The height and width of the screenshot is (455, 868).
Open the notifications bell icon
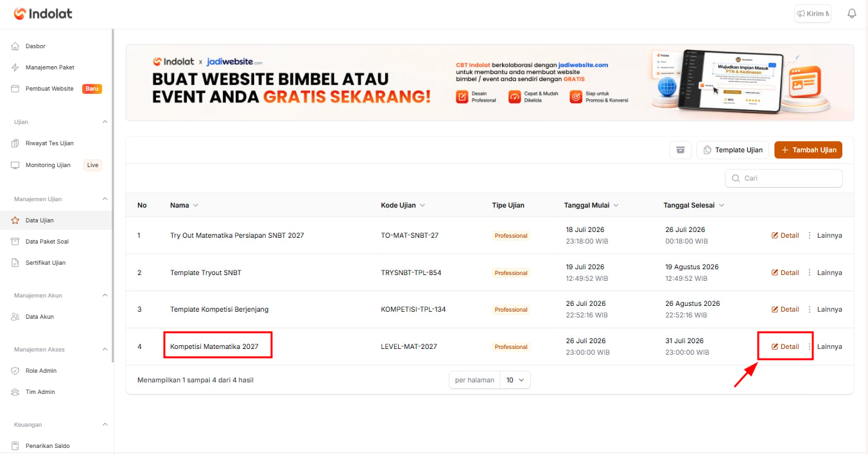click(852, 13)
